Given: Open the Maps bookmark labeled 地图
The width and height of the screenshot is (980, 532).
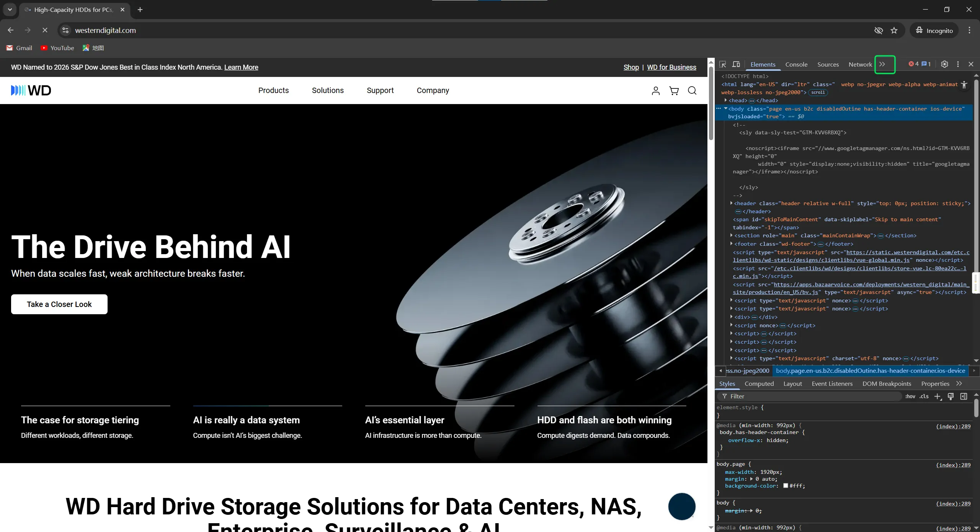Looking at the screenshot, I should click(x=93, y=48).
